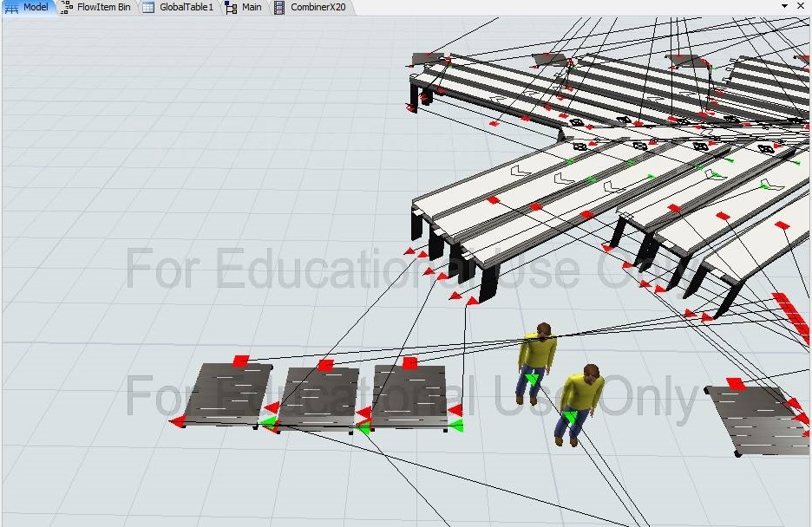Select the middle grey queue pallet
Image resolution: width=812 pixels, height=527 pixels.
point(319,397)
